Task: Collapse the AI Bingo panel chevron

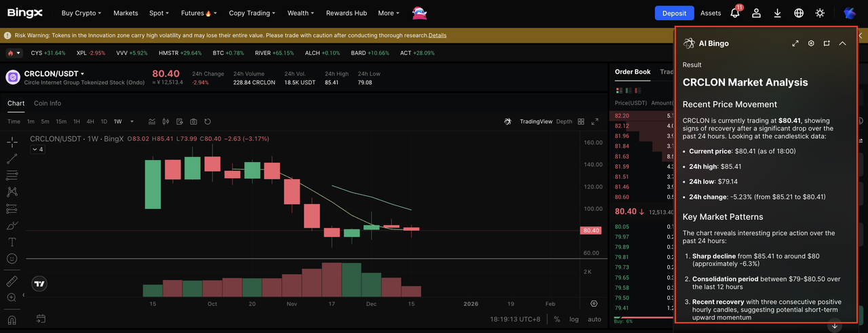Action: 842,43
